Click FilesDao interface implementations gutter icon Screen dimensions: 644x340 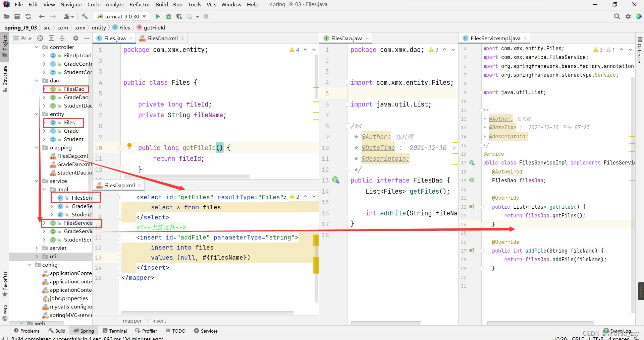(335, 180)
